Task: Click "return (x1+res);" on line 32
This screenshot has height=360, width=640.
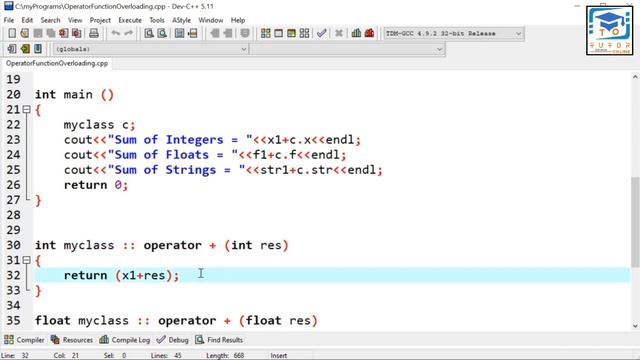Action: coord(121,275)
